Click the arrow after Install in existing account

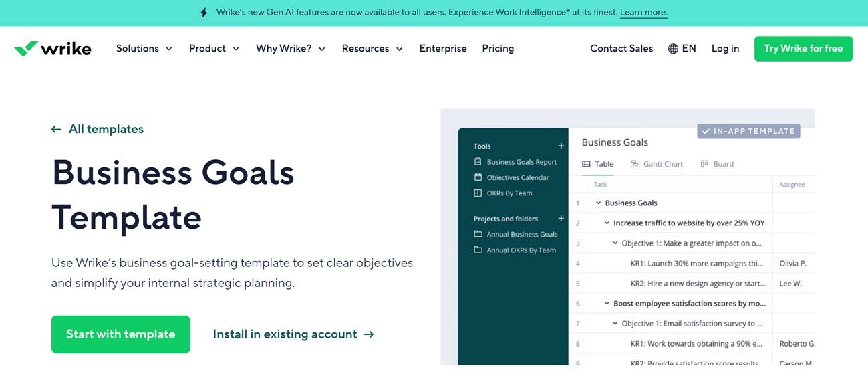pos(368,334)
